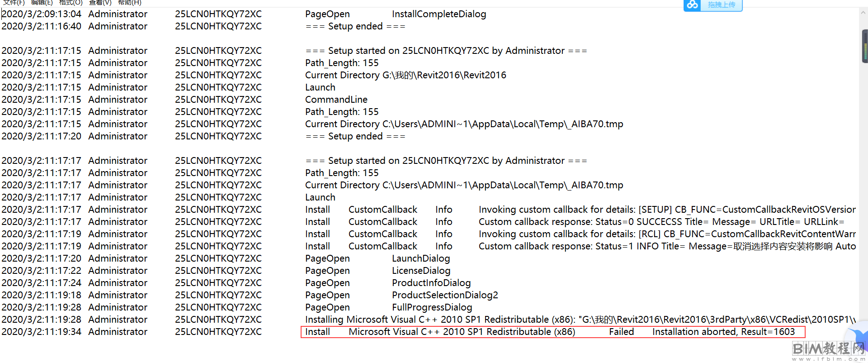The height and width of the screenshot is (363, 868).
Task: Click the AIBA70.tmp directory line at 11:17:15
Action: tap(464, 124)
